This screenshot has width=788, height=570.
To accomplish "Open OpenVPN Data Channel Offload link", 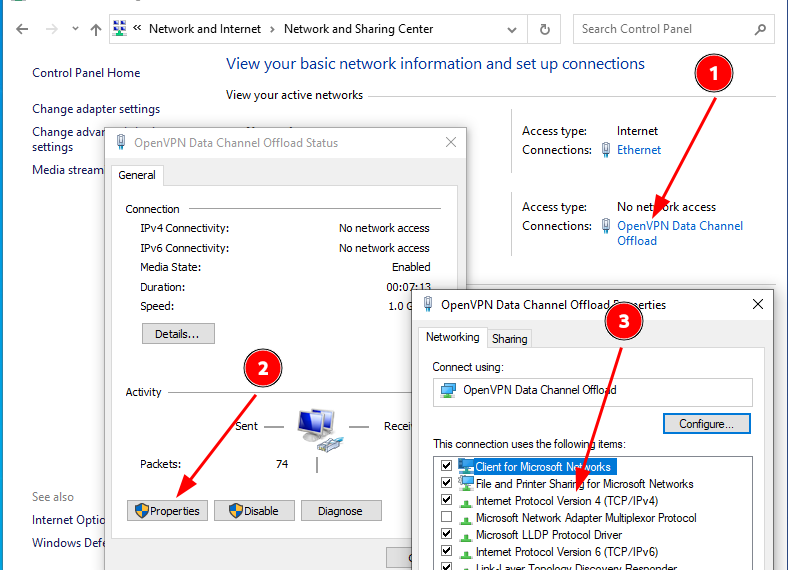I will pos(679,233).
